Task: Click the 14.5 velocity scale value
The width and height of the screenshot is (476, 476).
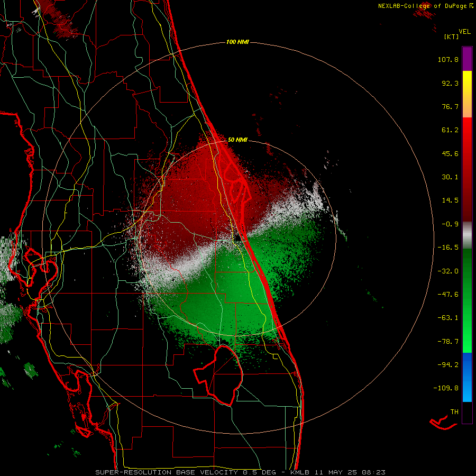Action: coord(450,200)
